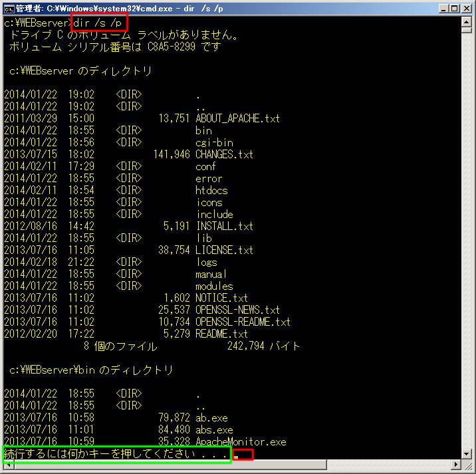Click the window title bar text
Viewport: 476px width, 474px height.
click(119, 9)
